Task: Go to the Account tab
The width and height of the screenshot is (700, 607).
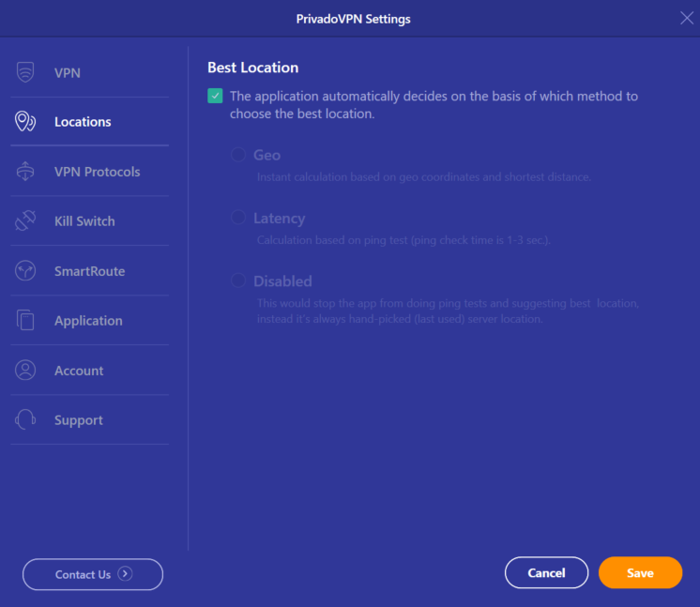Action: (x=79, y=371)
